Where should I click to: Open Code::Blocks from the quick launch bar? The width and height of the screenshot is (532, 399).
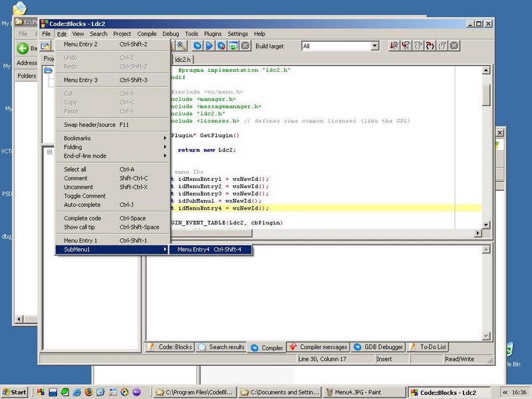coord(41,392)
